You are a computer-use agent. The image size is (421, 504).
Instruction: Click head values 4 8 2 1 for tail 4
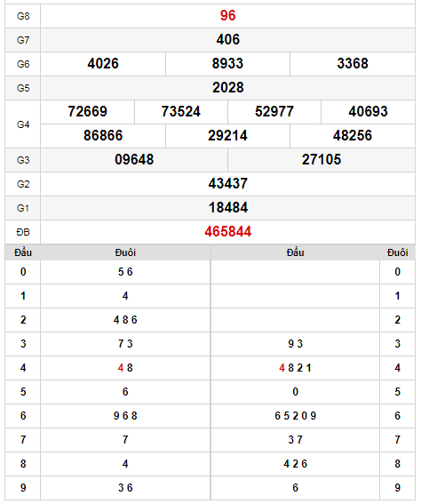pyautogui.click(x=295, y=368)
